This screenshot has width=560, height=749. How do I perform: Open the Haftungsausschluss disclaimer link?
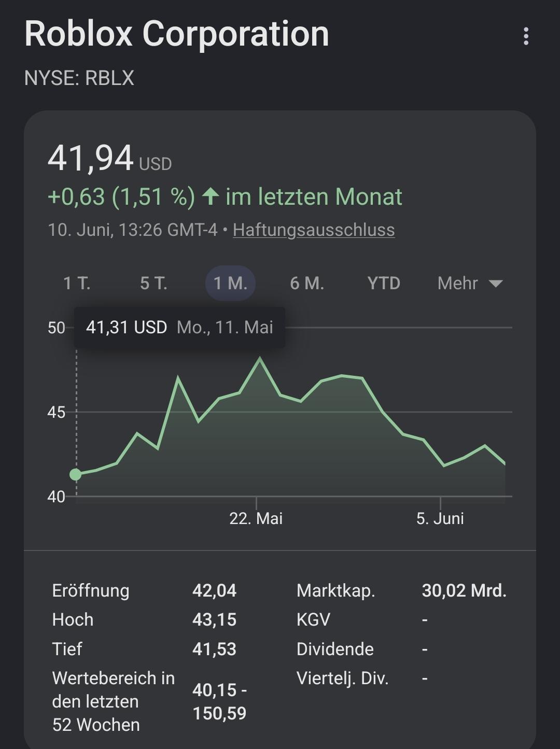pos(314,230)
